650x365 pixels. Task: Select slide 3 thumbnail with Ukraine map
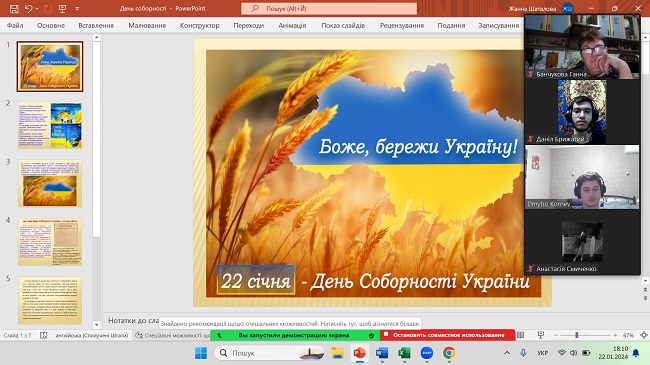click(50, 184)
